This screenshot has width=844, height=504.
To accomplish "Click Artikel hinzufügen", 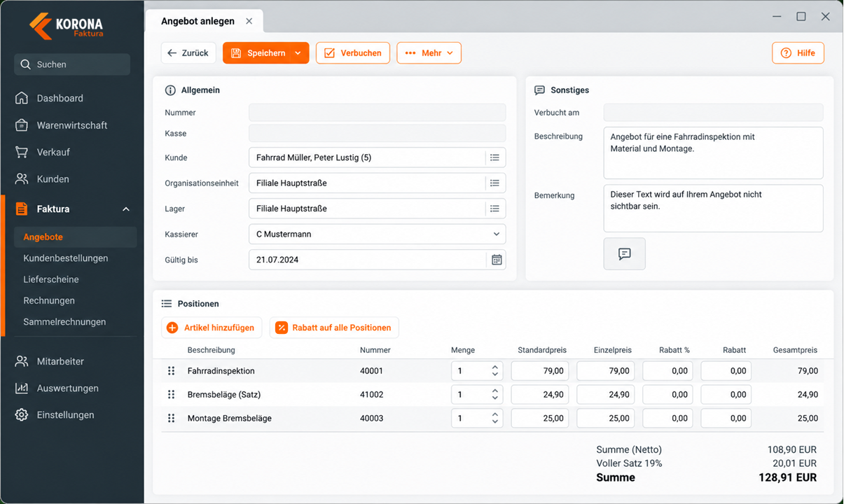I will coord(212,328).
